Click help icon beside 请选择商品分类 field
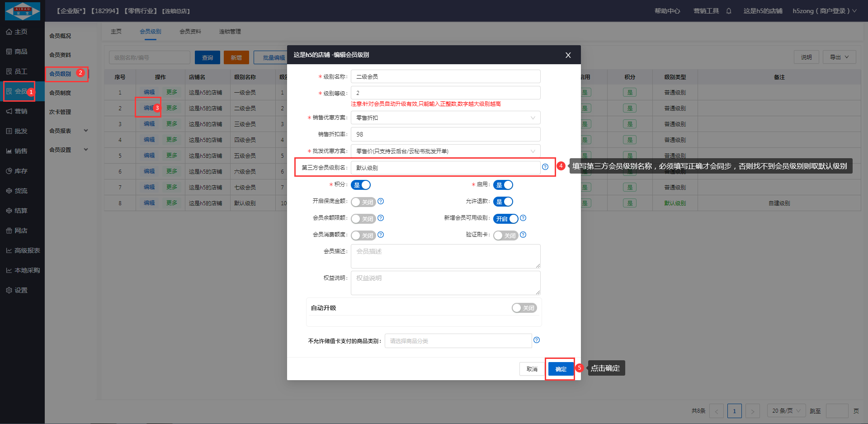Image resolution: width=868 pixels, height=424 pixels. point(537,340)
